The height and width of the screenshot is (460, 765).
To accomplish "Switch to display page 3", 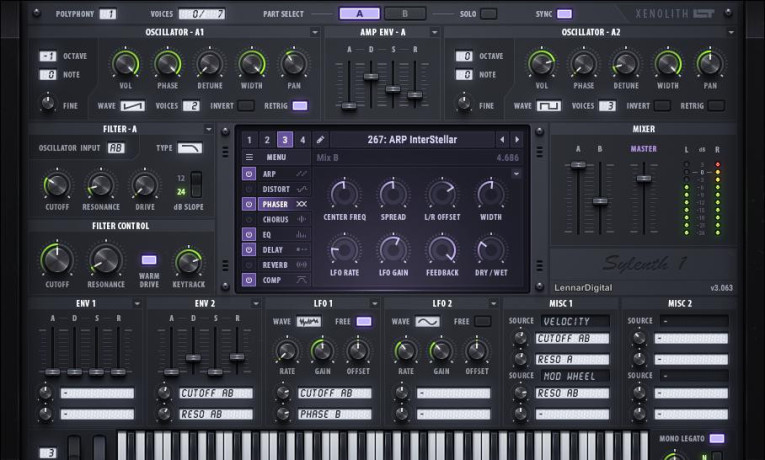I will (x=285, y=140).
